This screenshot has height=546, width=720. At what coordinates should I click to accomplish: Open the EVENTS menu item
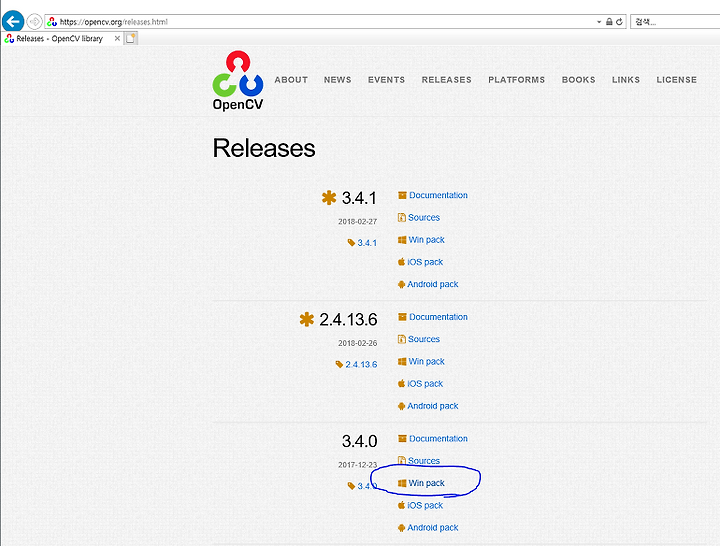pos(387,80)
